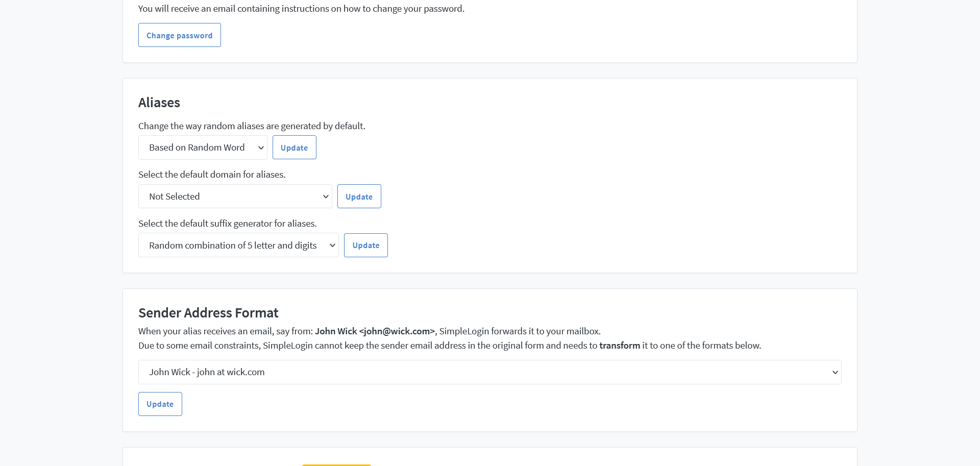
Task: Open the random alias generation mode dropdown
Action: (203, 148)
